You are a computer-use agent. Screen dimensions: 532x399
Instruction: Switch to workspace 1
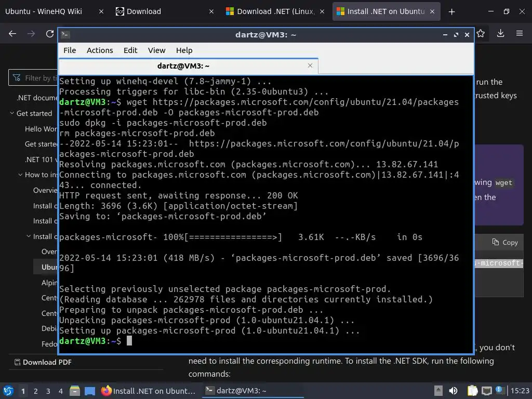(x=23, y=391)
